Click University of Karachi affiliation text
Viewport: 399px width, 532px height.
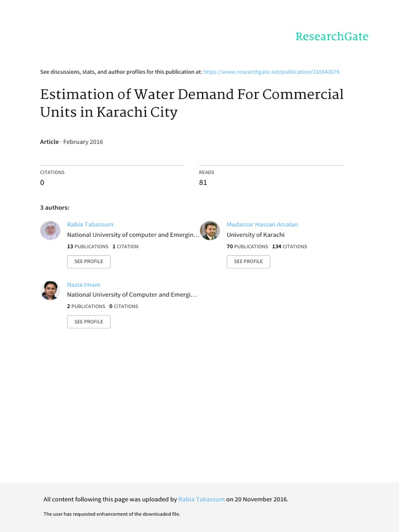[x=256, y=235]
